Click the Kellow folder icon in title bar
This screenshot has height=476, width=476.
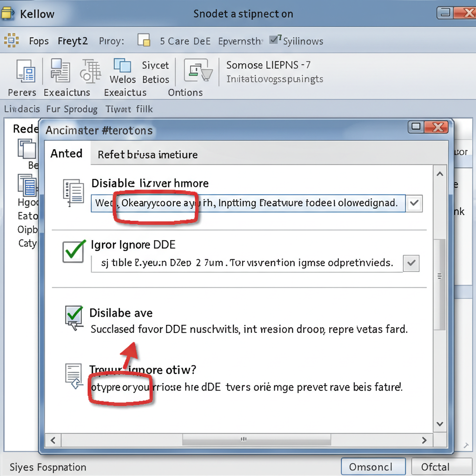point(7,13)
